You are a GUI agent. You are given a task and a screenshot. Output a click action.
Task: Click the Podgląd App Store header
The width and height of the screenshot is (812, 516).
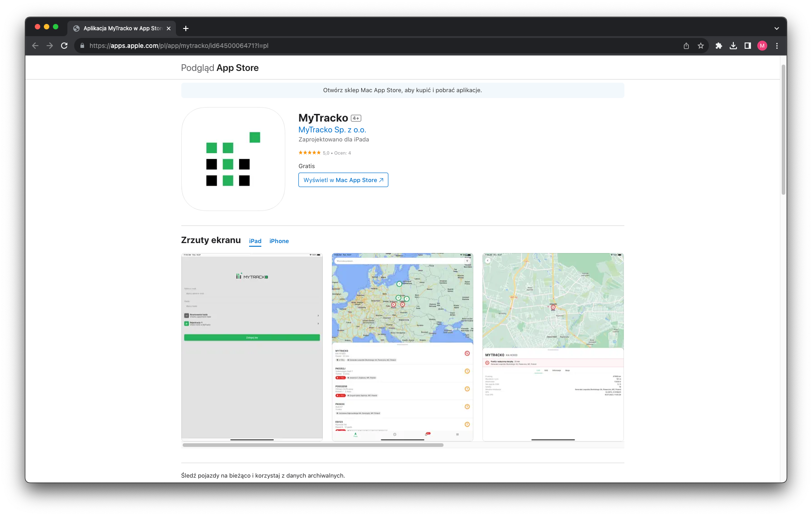tap(220, 68)
